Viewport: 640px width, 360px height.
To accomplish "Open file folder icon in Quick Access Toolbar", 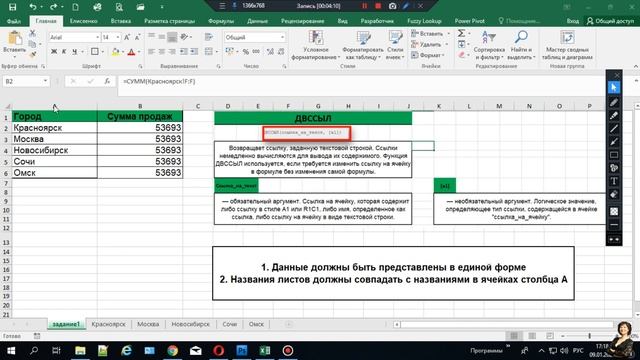I will [140, 7].
